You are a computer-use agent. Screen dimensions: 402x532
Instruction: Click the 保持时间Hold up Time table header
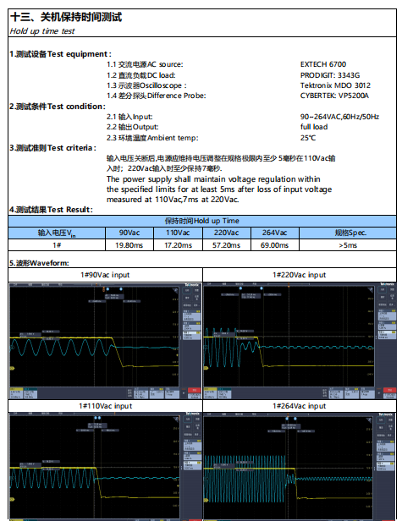(x=202, y=221)
